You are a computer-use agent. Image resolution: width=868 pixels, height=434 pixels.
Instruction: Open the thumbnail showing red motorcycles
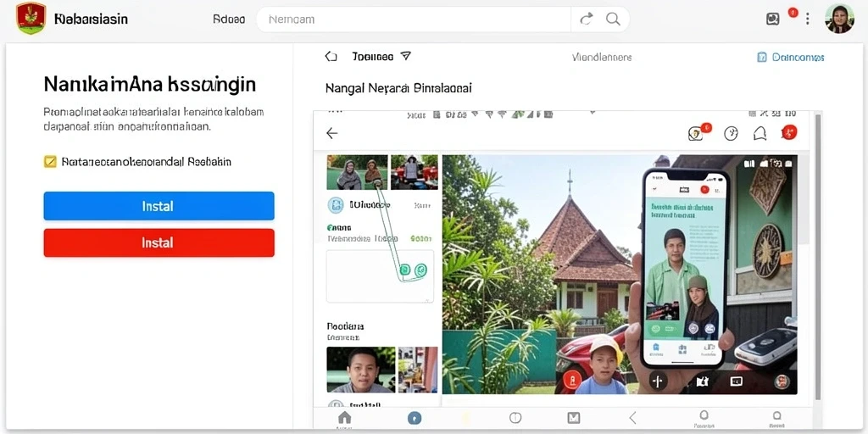coord(414,172)
